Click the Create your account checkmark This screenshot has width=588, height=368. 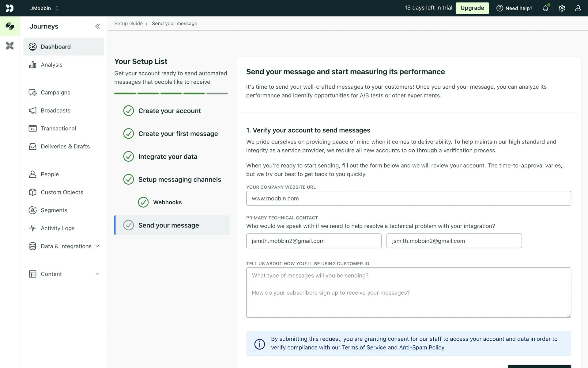tap(129, 111)
